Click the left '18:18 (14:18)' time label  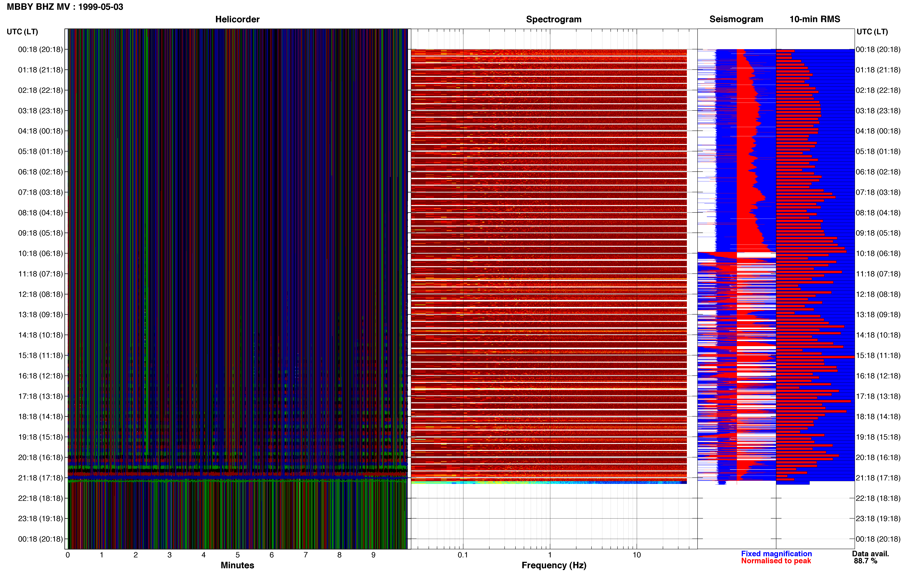pos(41,417)
